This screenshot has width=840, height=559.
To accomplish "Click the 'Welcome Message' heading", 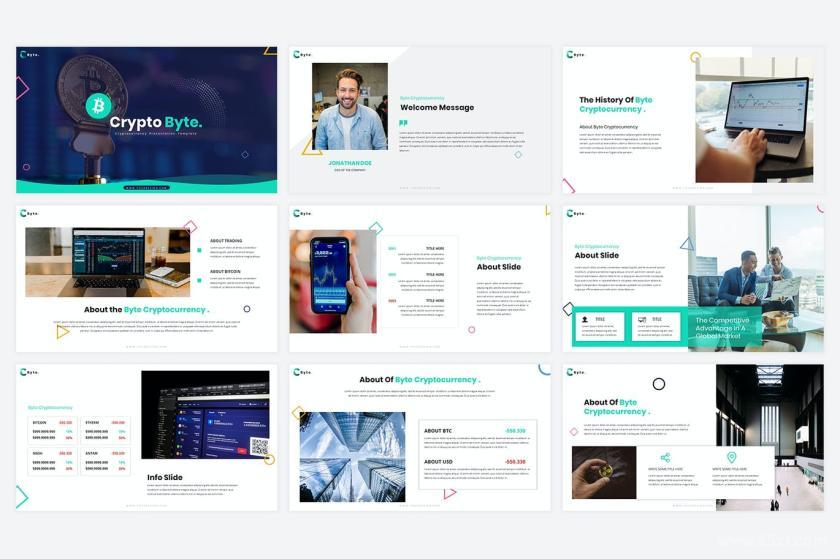I will pos(437,107).
